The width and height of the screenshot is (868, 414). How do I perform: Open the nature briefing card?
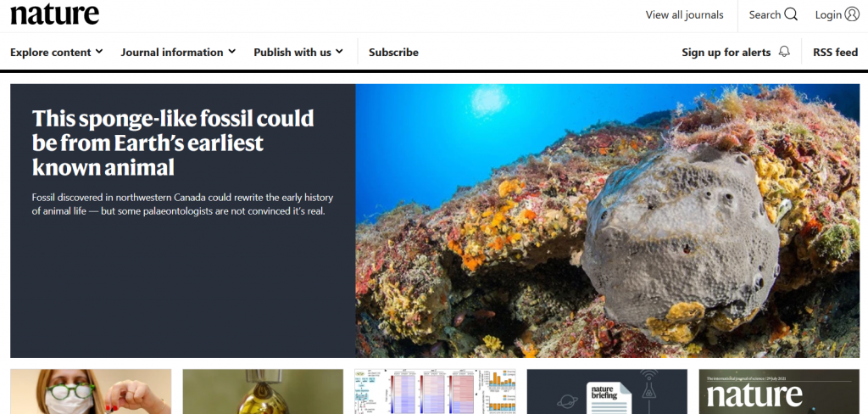(607, 391)
